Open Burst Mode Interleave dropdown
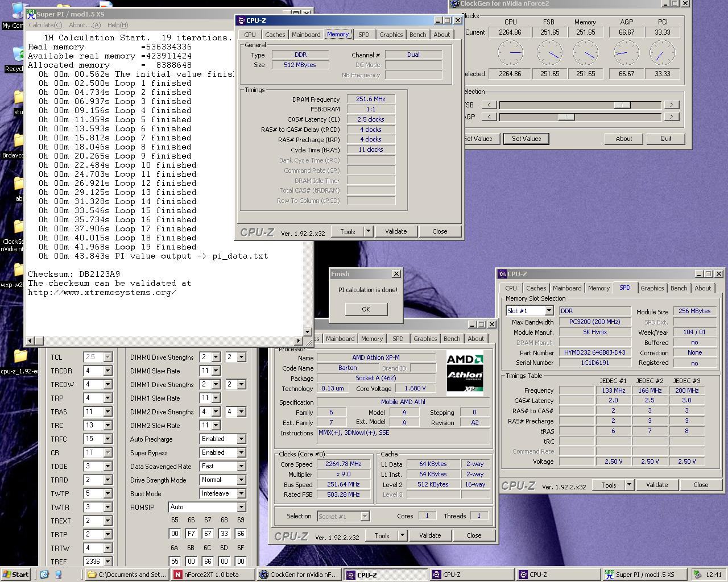This screenshot has width=728, height=582. click(241, 493)
